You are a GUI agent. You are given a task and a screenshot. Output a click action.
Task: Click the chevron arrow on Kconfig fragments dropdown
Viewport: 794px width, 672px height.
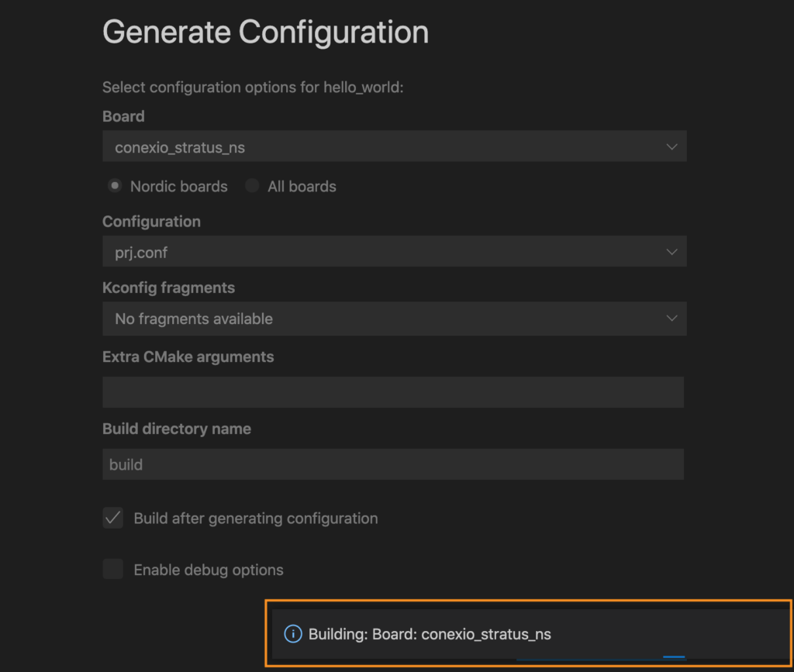(671, 319)
